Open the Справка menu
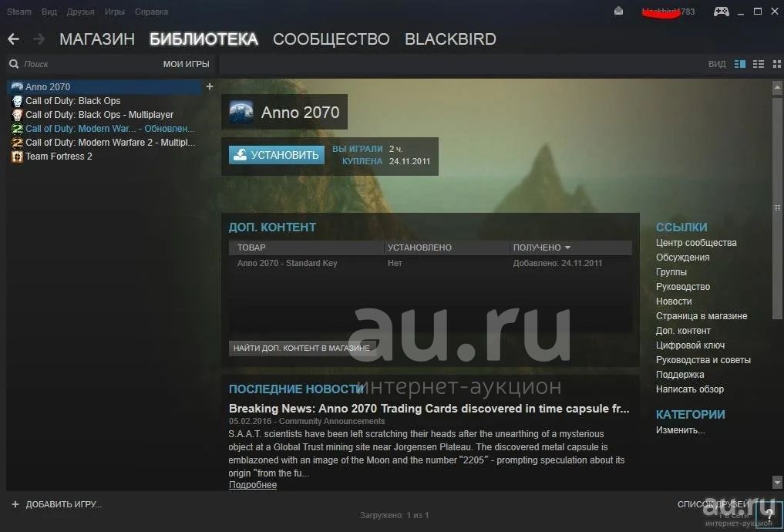Image resolution: width=784 pixels, height=532 pixels. (x=152, y=12)
